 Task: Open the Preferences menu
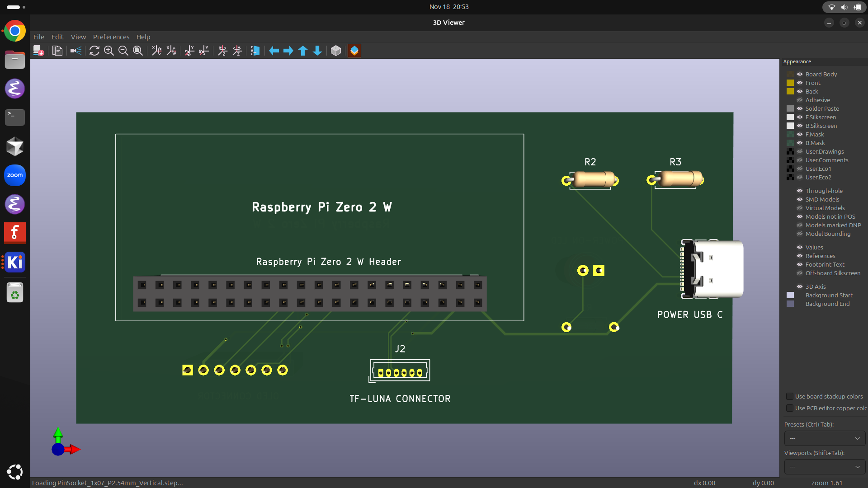click(x=111, y=37)
